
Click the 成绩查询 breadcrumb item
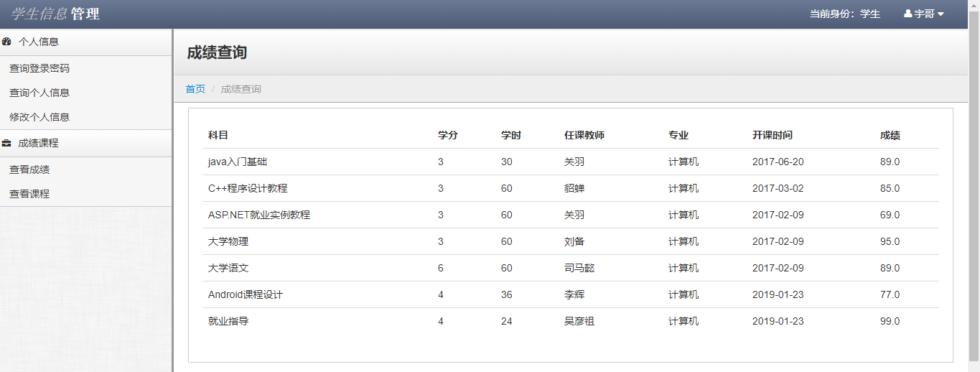[241, 89]
